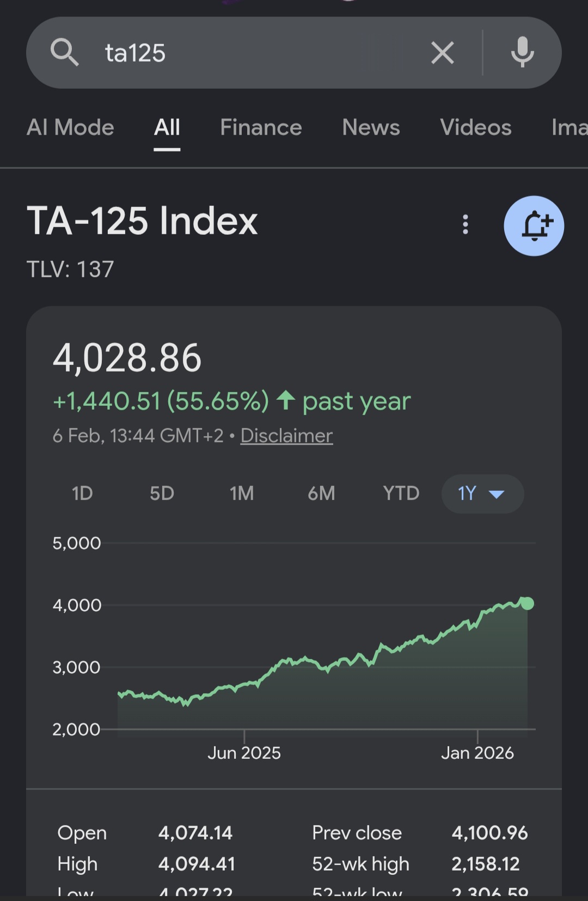Open the Videos results tab
Image resolution: width=588 pixels, height=901 pixels.
point(476,127)
